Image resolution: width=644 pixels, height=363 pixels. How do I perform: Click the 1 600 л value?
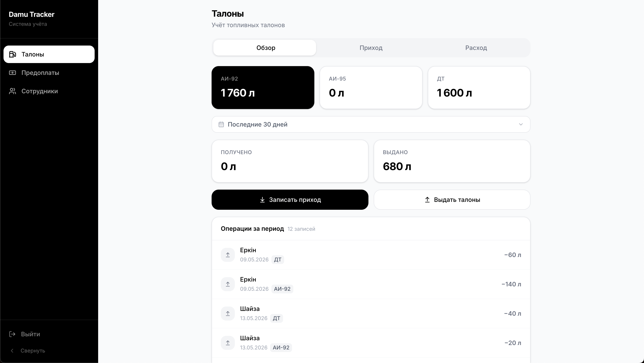[x=454, y=93]
